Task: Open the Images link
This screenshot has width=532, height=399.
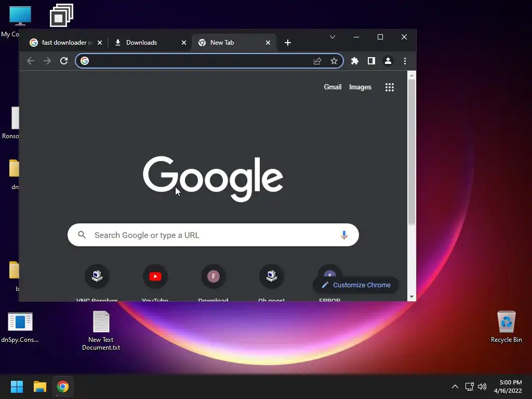Action: click(x=360, y=87)
